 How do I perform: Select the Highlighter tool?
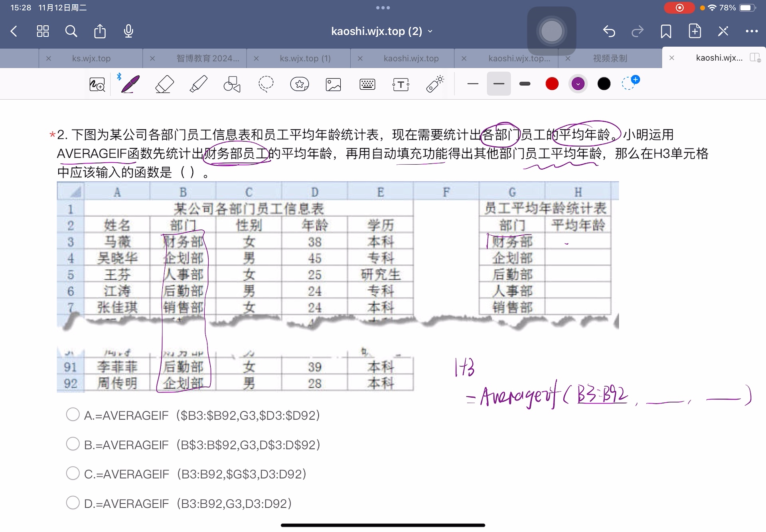(198, 84)
